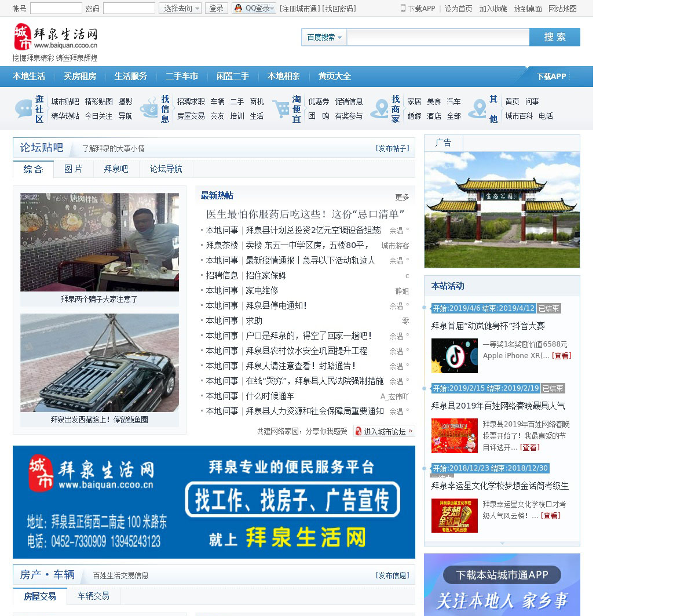The image size is (695, 616).
Task: Open the 拜泉两个骗子 photo post
Action: [x=100, y=242]
